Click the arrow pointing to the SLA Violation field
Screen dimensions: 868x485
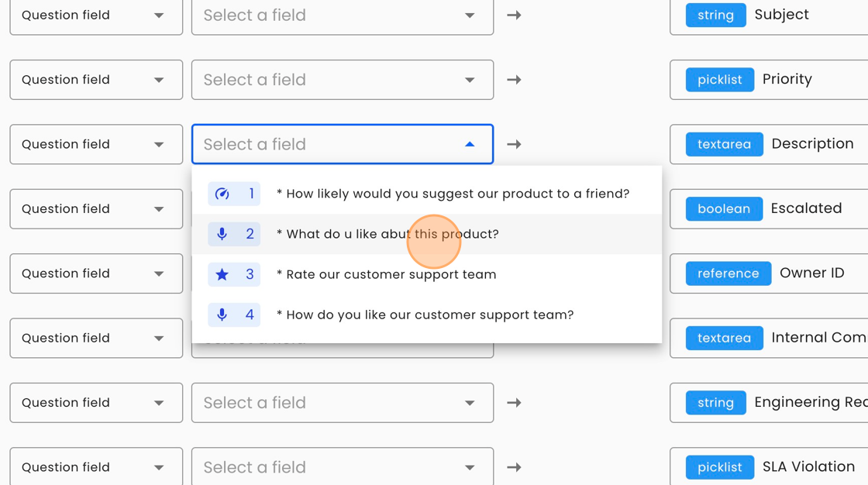[514, 467]
